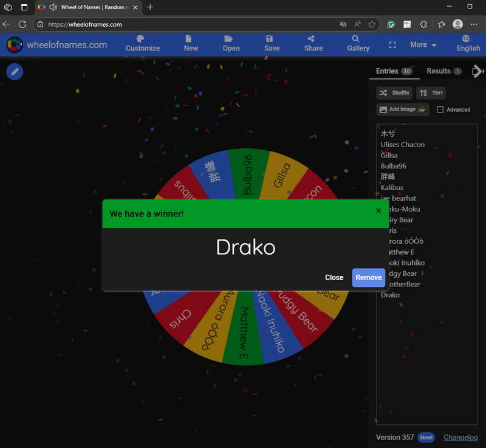This screenshot has height=448, width=486.
Task: Select the Entries tab
Action: [x=393, y=71]
